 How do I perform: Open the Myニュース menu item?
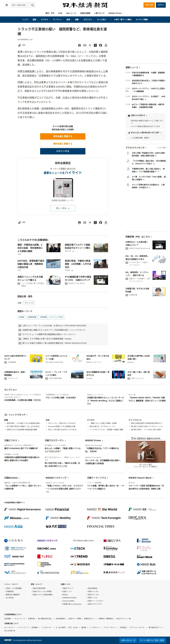click(71, 13)
